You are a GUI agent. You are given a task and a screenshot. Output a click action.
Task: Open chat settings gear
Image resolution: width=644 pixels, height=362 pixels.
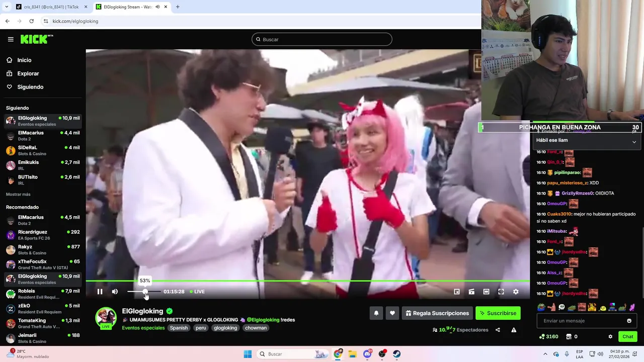(x=610, y=336)
